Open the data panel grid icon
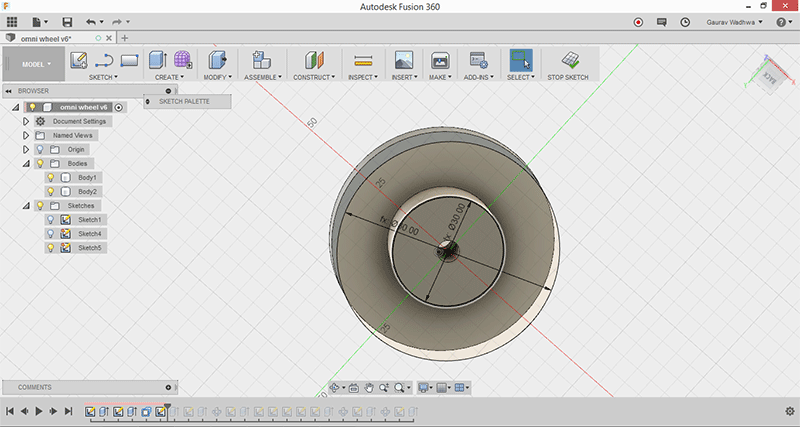 tap(12, 22)
